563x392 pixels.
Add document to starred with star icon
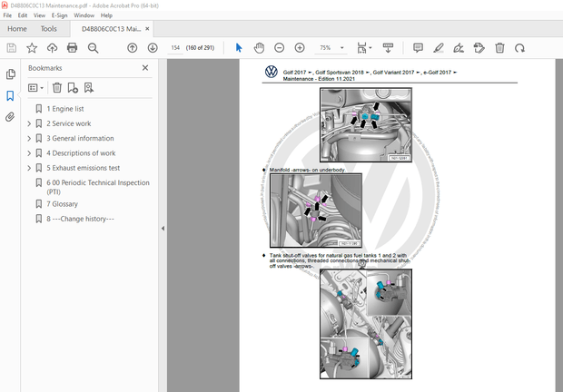coord(32,48)
